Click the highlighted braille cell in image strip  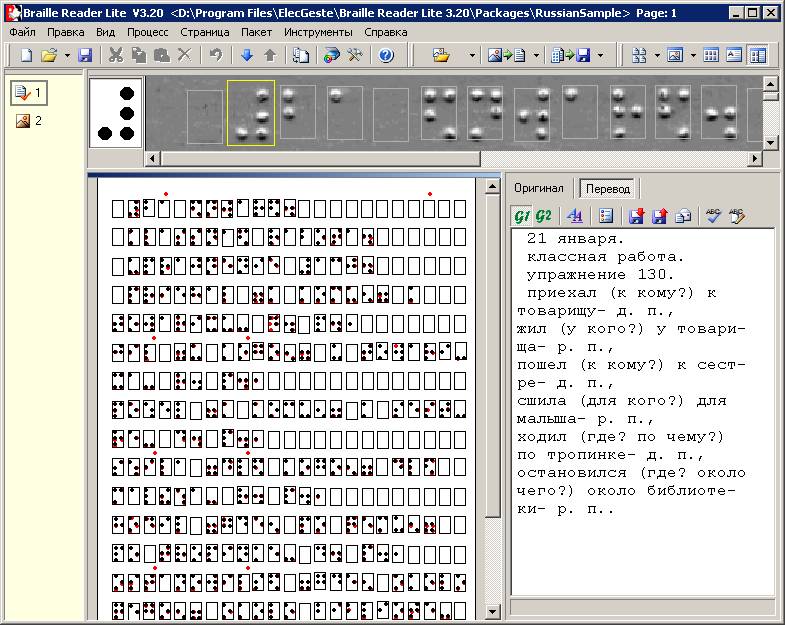click(x=251, y=113)
